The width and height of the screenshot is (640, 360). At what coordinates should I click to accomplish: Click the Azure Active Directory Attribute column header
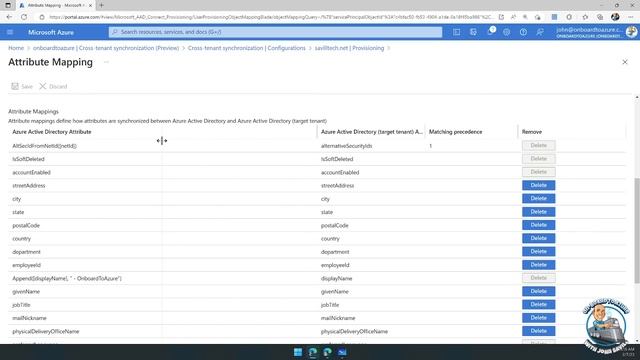(x=52, y=132)
